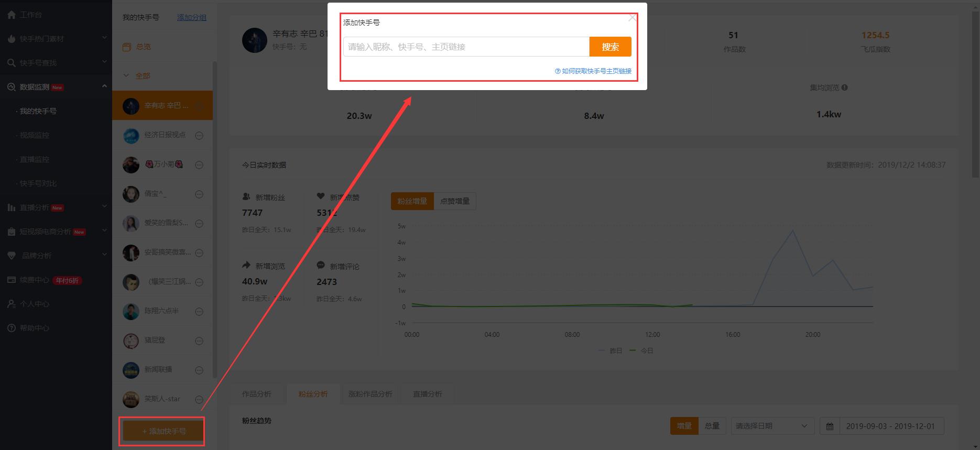The height and width of the screenshot is (450, 980).
Task: Expand the sidebar 直播分析 chevron
Action: 104,206
